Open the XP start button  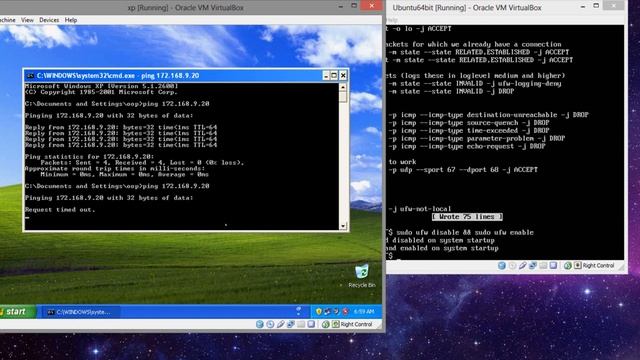(x=17, y=311)
